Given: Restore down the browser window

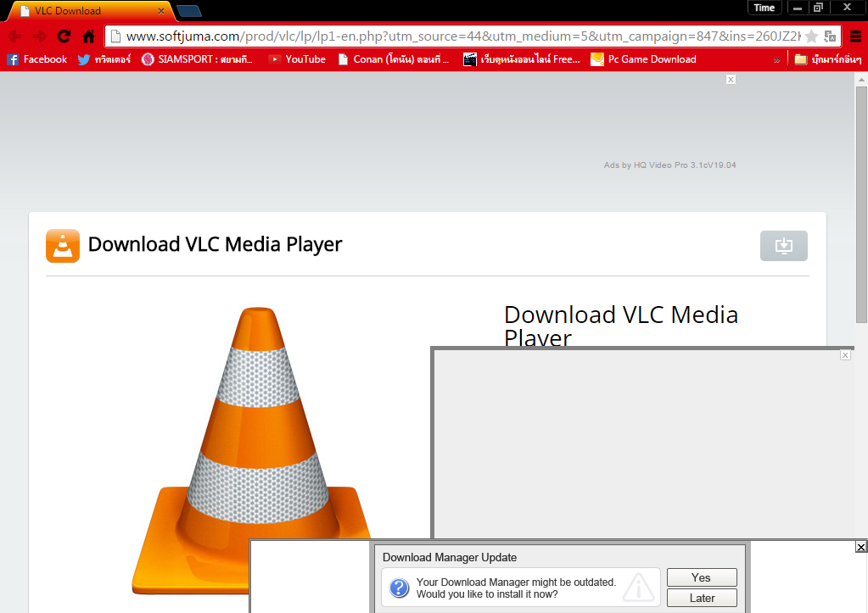Looking at the screenshot, I should (x=818, y=8).
